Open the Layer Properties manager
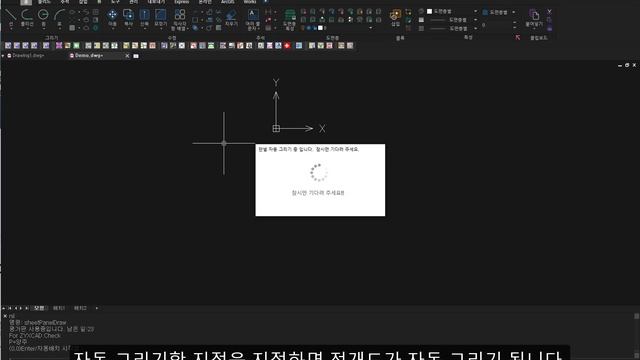This screenshot has height=360, width=640. tap(290, 19)
